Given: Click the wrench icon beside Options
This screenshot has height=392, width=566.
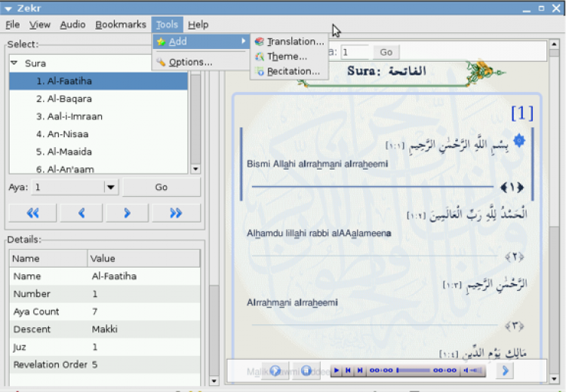Looking at the screenshot, I should pos(161,62).
